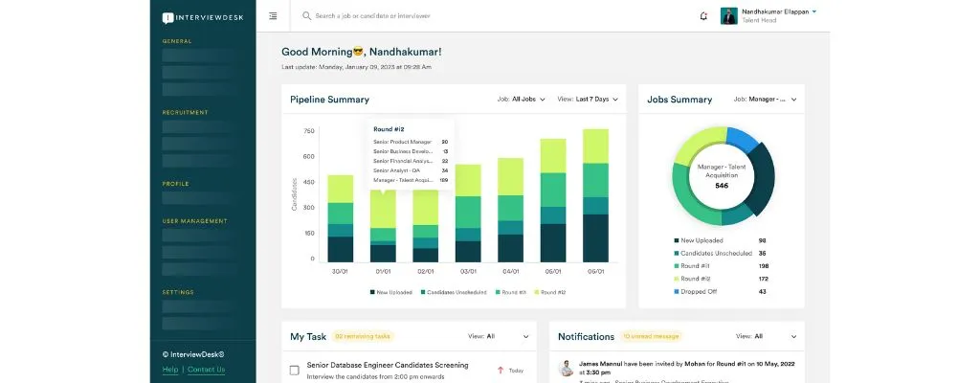The height and width of the screenshot is (383, 980).
Task: Expand the Notifications View: All dropdown
Action: [x=767, y=336]
